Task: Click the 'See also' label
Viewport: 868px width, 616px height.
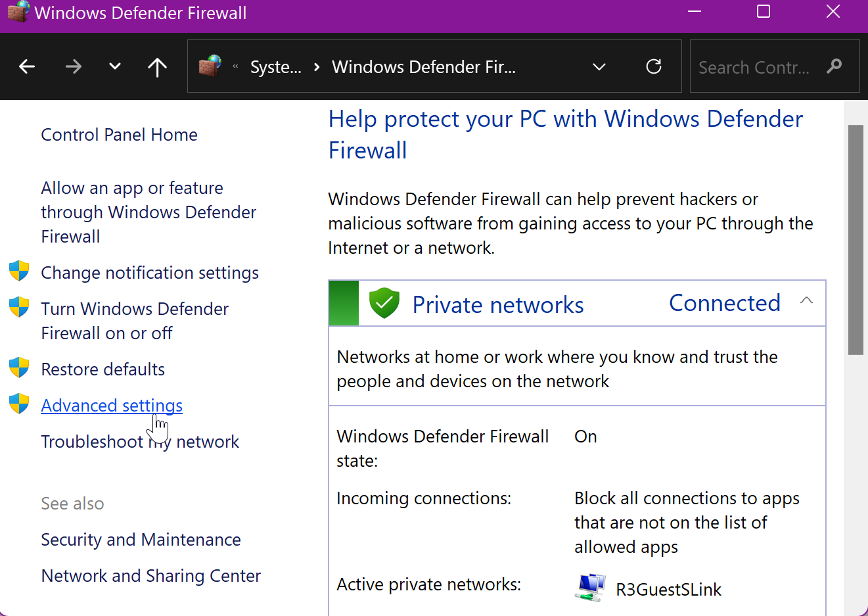Action: [x=72, y=504]
